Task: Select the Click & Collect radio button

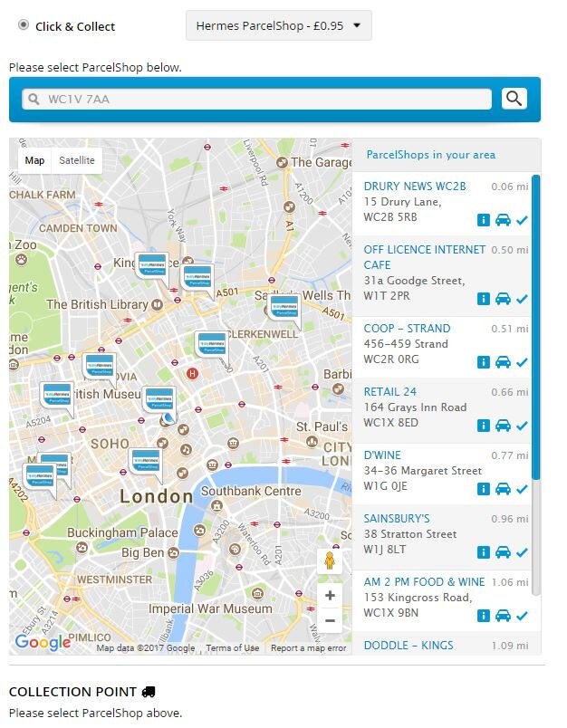Action: tap(24, 25)
